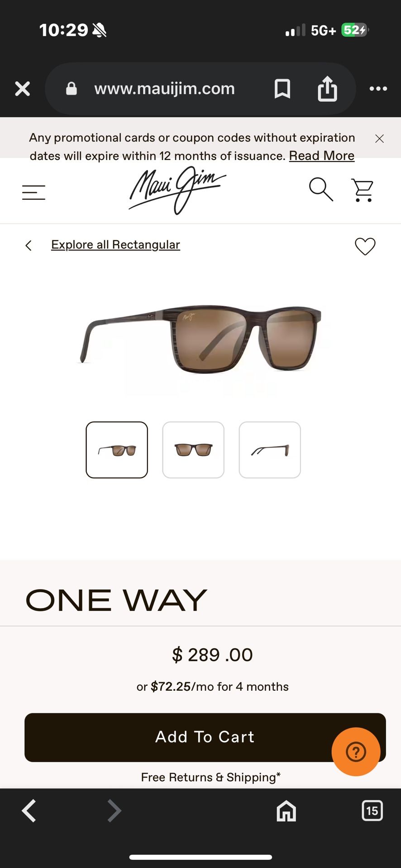Tap the orange help question button
This screenshot has width=401, height=868.
tap(356, 752)
